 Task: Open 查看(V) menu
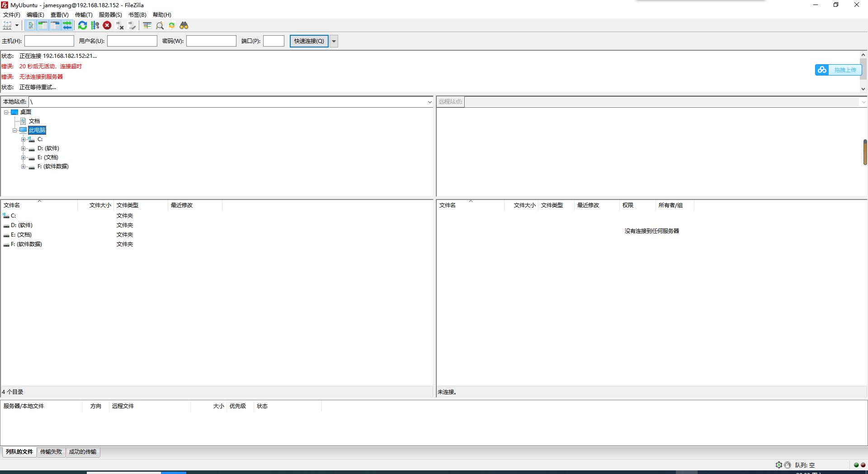tap(59, 14)
